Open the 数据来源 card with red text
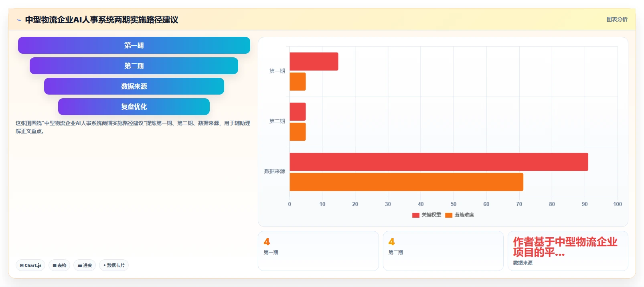Image resolution: width=644 pixels, height=287 pixels. 568,251
